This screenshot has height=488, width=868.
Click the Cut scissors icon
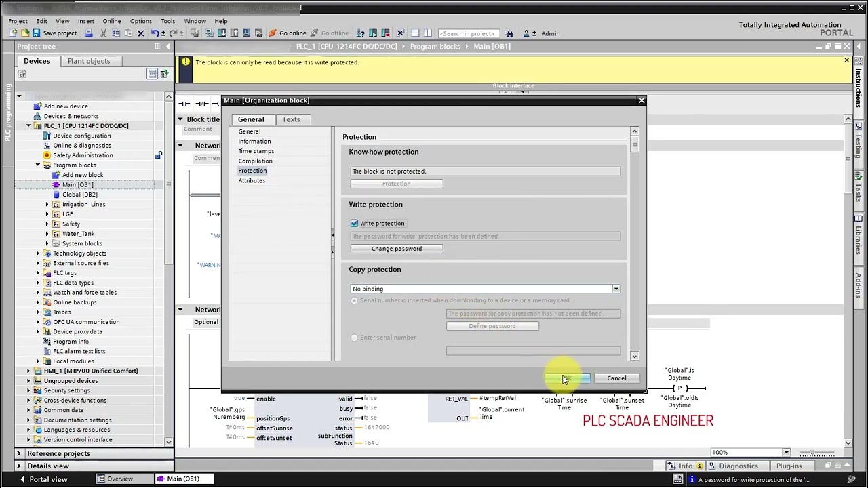pyautogui.click(x=104, y=33)
